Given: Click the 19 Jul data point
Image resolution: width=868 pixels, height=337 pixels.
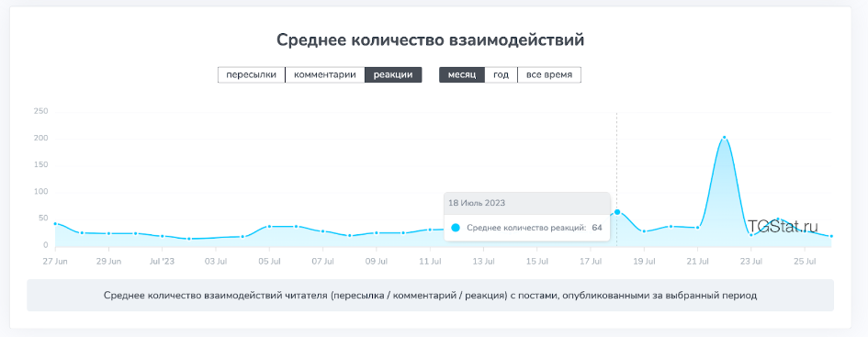Looking at the screenshot, I should pyautogui.click(x=644, y=231).
